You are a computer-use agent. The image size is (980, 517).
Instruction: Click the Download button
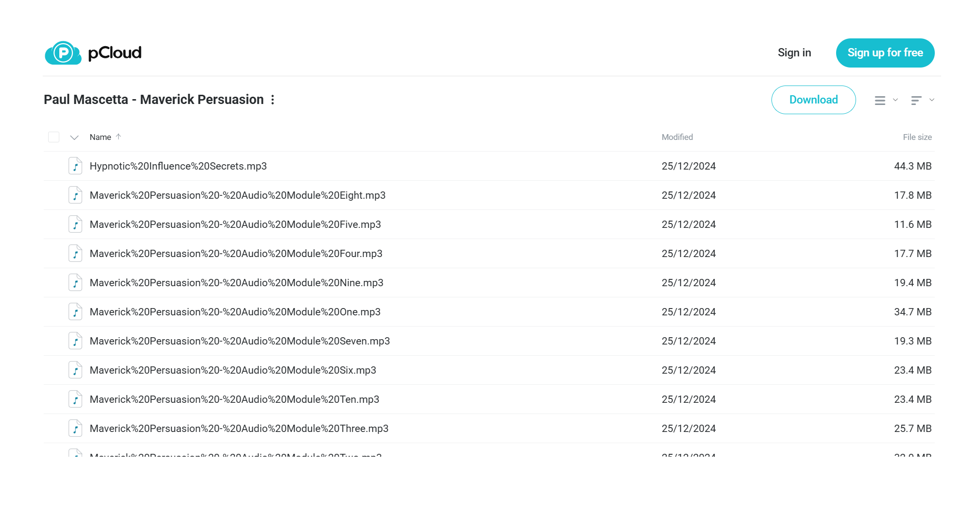[814, 100]
